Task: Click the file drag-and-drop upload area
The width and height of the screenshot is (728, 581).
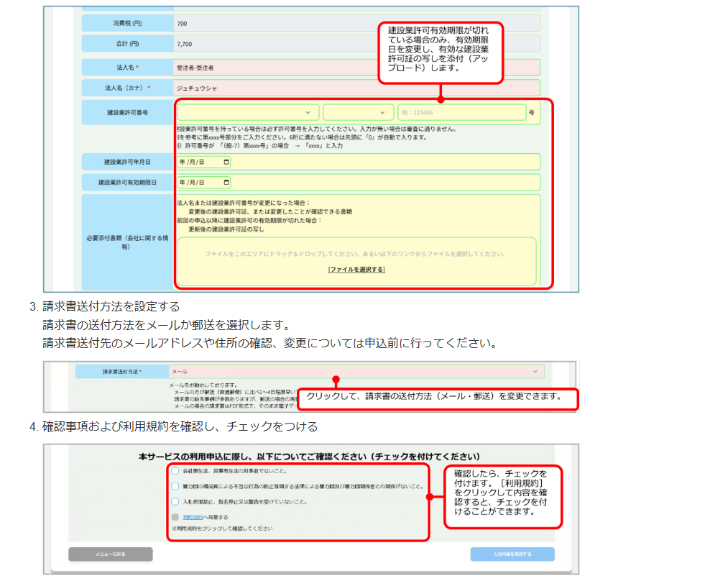Action: [356, 255]
